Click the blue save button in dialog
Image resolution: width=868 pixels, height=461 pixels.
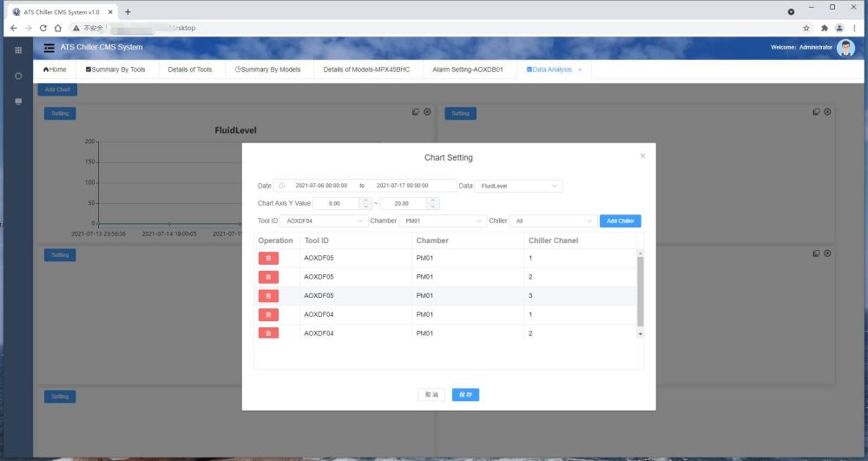point(465,395)
